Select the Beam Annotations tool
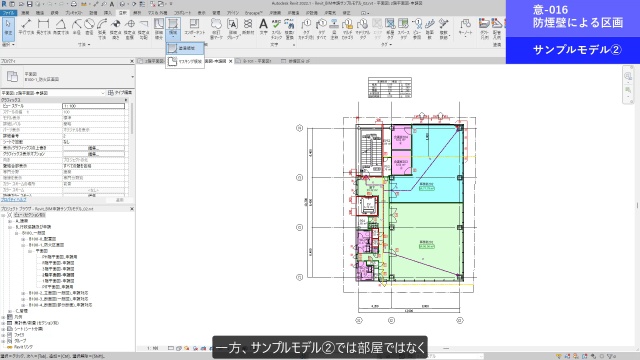This screenshot has width=640, height=360. (x=334, y=29)
